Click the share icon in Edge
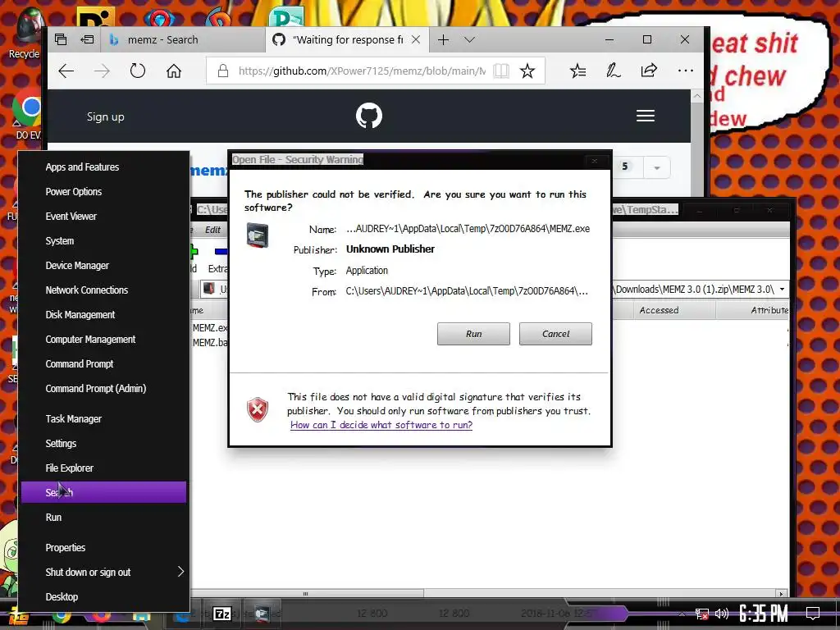Viewport: 840px width, 630px height. pos(649,71)
